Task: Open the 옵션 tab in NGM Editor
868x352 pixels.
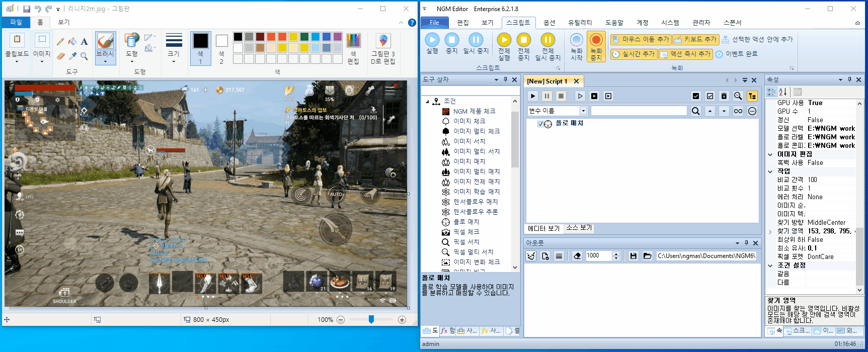Action: pos(549,23)
